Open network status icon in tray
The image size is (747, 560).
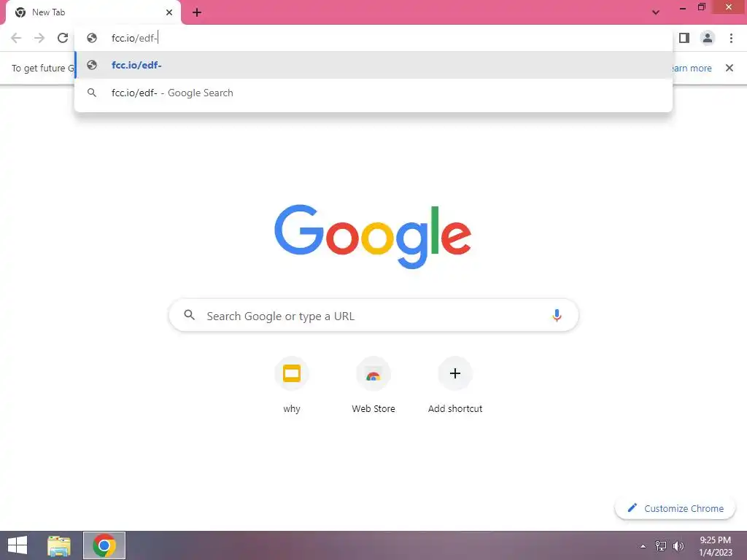click(x=661, y=545)
